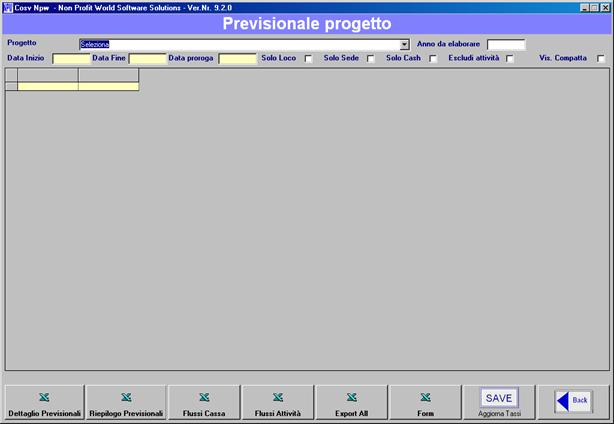Click the Excel icon above Flussi Cassa

pos(204,397)
